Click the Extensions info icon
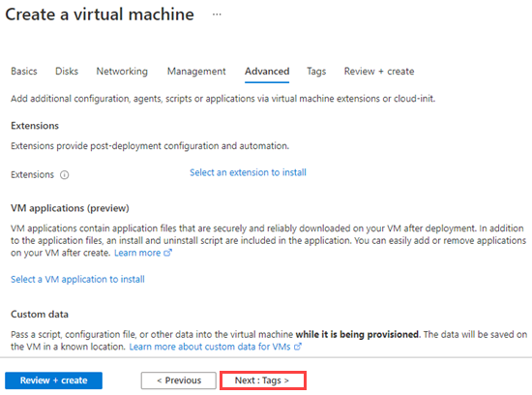 (x=65, y=175)
